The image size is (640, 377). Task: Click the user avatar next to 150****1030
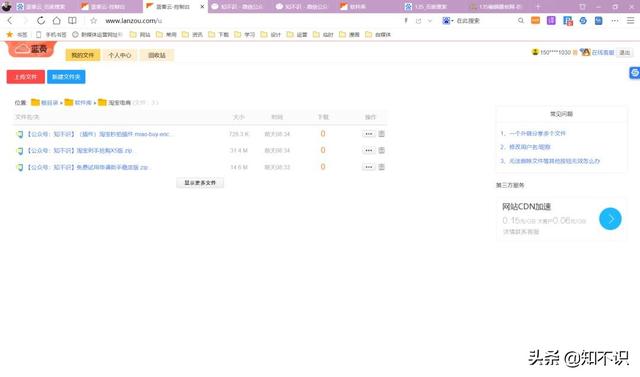[535, 52]
